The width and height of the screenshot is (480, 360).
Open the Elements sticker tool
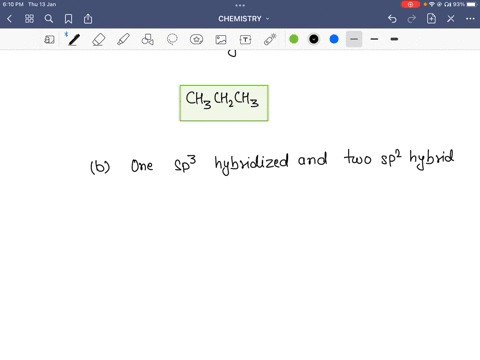[196, 40]
